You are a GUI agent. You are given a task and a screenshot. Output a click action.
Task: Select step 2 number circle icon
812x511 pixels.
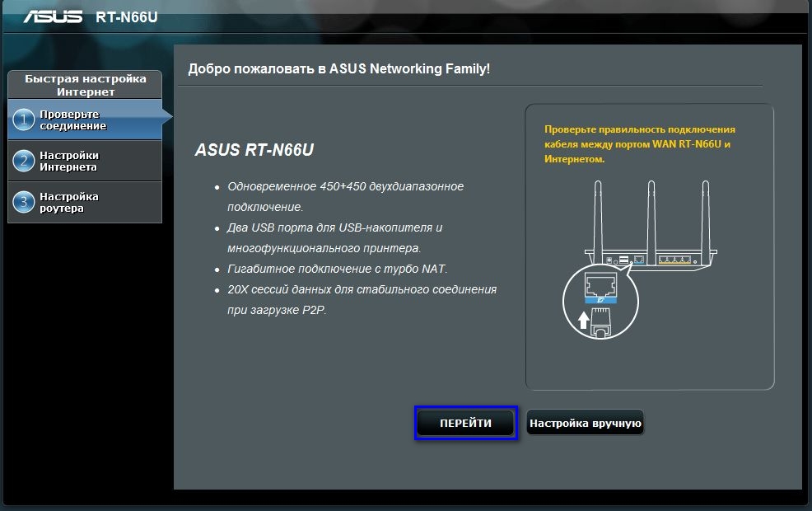[23, 162]
